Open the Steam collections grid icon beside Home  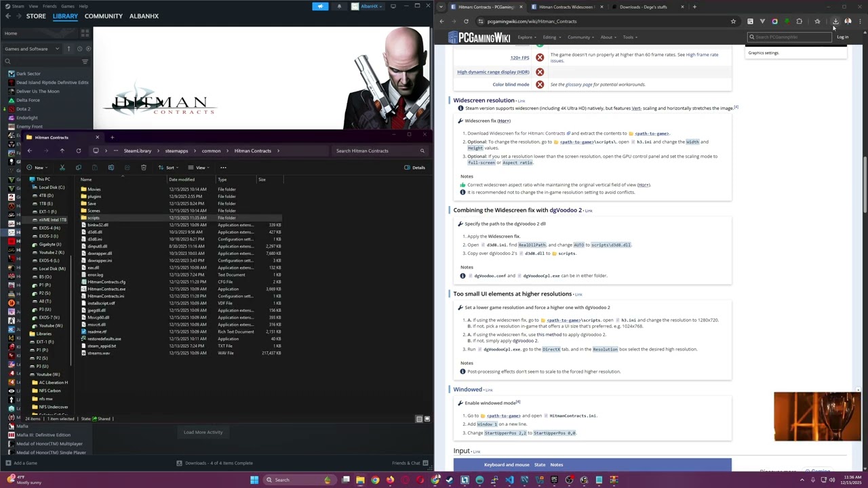pyautogui.click(x=85, y=33)
